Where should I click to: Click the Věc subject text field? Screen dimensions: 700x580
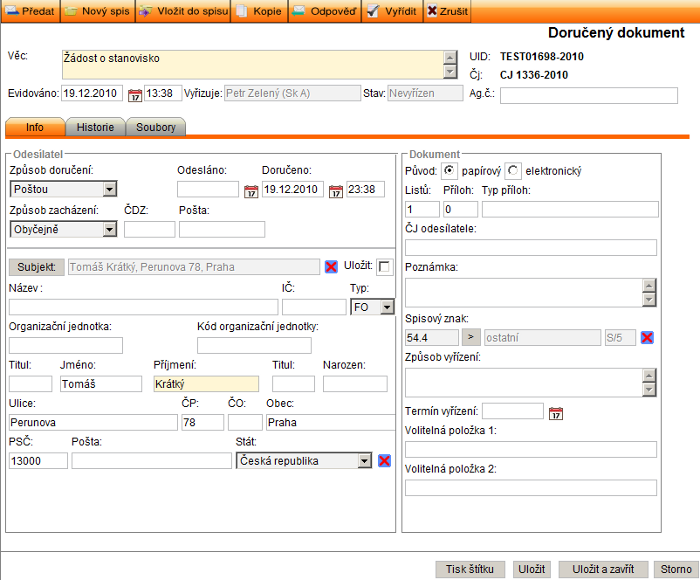pyautogui.click(x=253, y=65)
